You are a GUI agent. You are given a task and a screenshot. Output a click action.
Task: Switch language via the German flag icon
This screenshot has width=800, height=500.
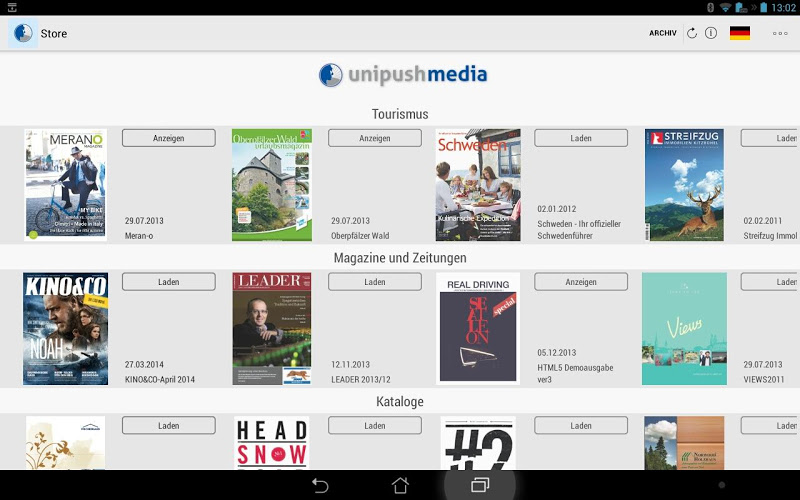(740, 33)
